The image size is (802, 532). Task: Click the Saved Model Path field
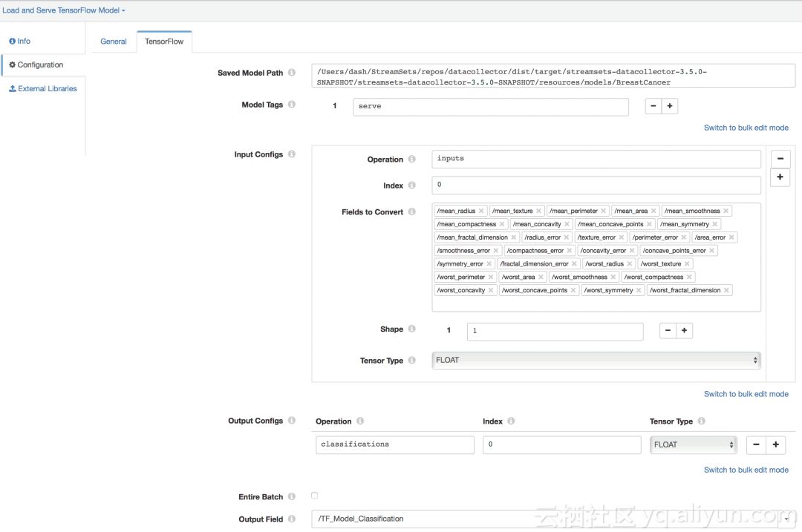(553, 76)
